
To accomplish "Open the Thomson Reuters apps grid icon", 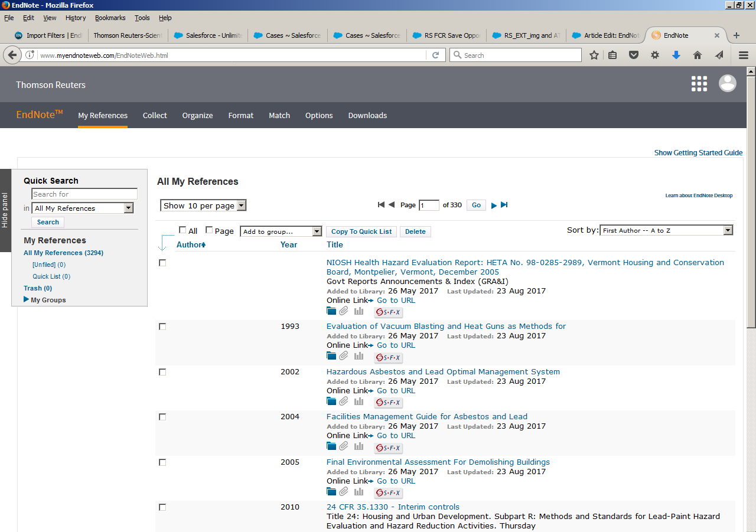I will click(699, 83).
